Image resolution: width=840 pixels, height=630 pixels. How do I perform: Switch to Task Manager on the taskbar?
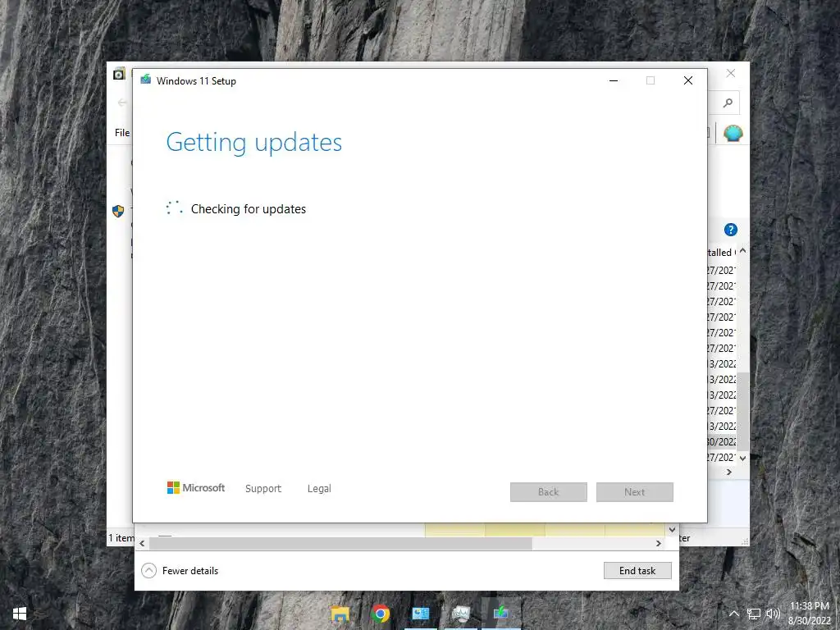point(460,614)
